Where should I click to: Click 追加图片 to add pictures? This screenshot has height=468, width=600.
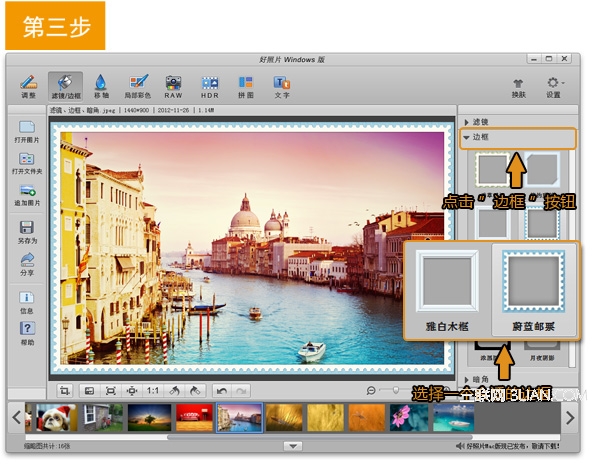pos(27,195)
